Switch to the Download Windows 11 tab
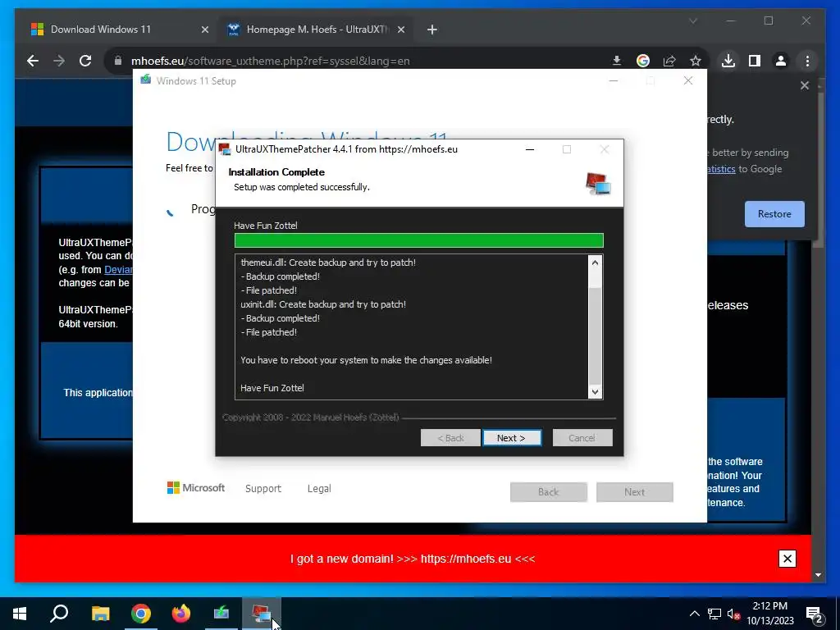This screenshot has height=630, width=840. pos(118,30)
